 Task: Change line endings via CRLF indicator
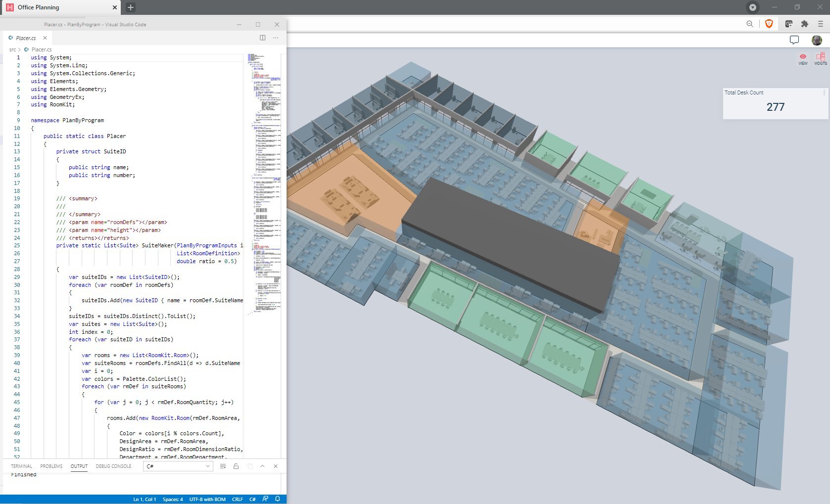(238, 500)
